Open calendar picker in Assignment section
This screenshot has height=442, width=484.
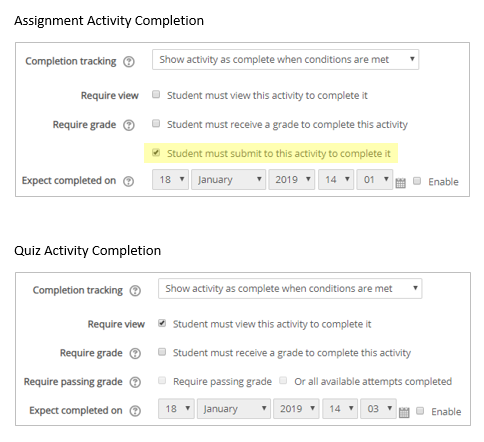click(400, 183)
